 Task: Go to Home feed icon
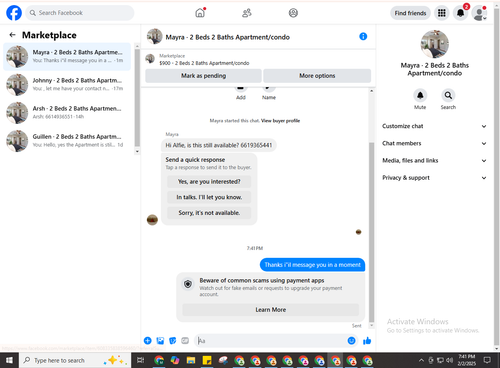[200, 13]
